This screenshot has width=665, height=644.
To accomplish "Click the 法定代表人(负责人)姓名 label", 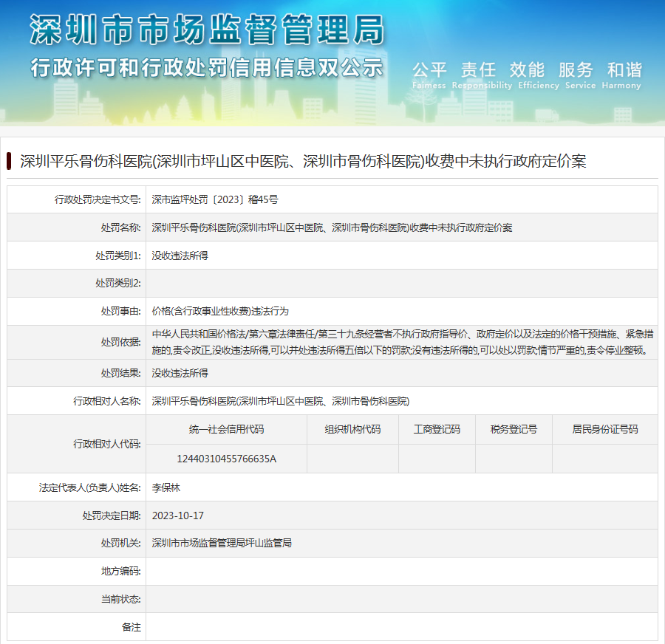I will point(90,487).
